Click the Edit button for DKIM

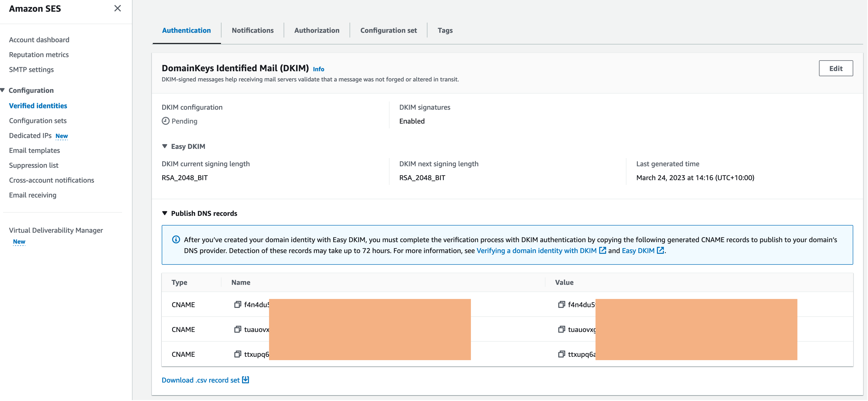(836, 69)
